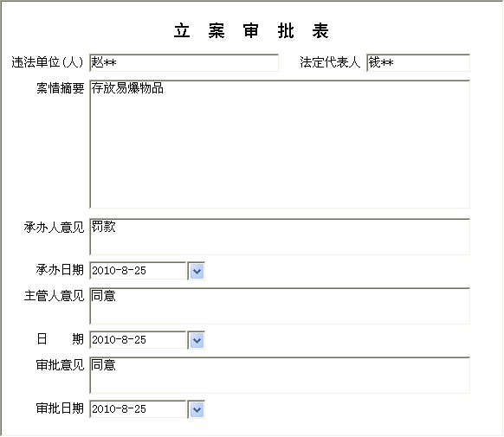Click the 主管人意见 text box
The width and height of the screenshot is (504, 437).
pos(280,306)
